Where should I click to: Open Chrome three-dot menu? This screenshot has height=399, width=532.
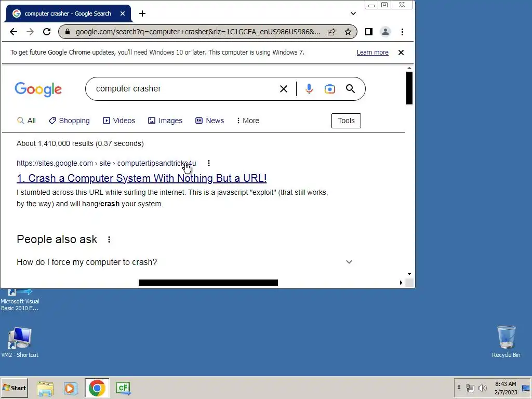(403, 32)
